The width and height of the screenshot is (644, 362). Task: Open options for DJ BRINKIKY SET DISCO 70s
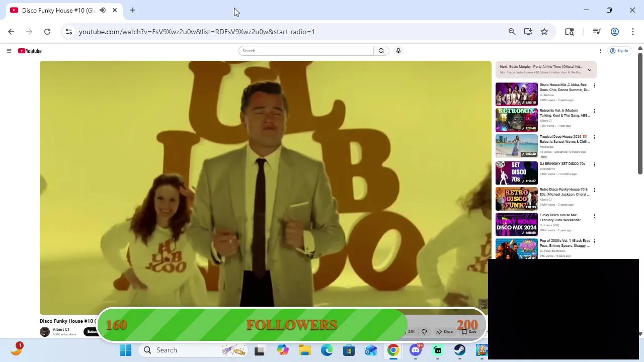tap(595, 164)
